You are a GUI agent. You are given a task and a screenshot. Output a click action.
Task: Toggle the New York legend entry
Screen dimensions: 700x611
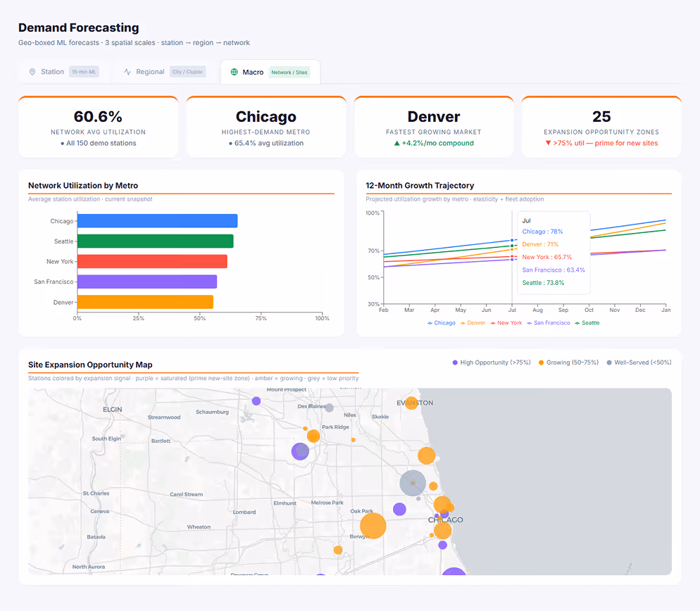coord(506,322)
